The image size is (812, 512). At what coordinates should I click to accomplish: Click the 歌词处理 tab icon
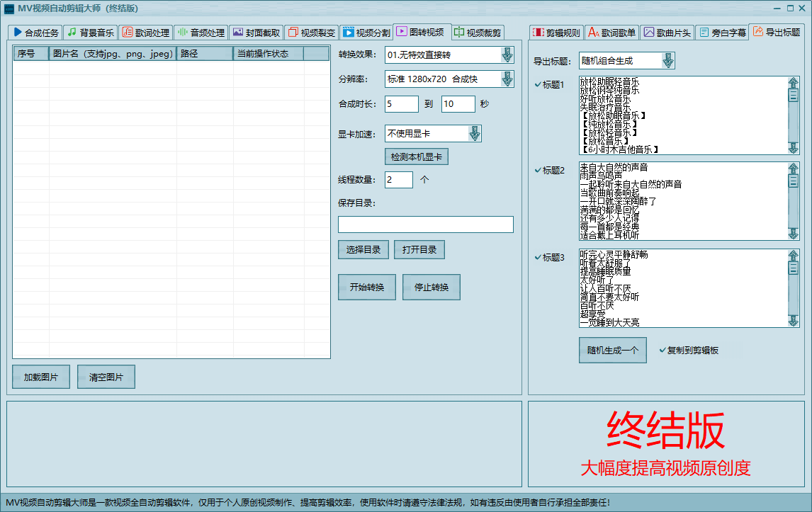(x=127, y=32)
